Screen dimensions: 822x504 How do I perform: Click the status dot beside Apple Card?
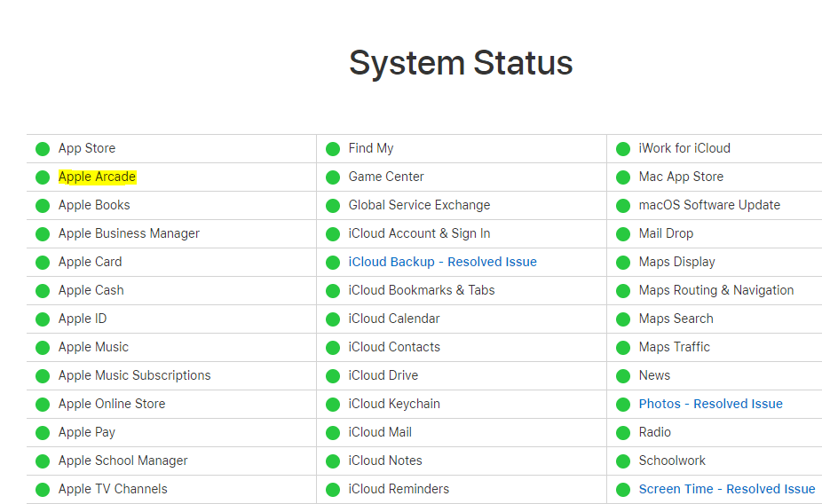click(x=43, y=263)
